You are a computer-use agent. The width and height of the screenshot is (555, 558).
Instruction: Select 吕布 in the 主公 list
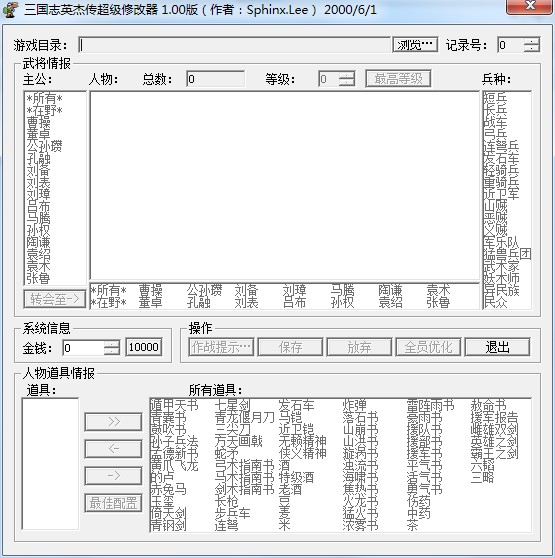point(38,206)
